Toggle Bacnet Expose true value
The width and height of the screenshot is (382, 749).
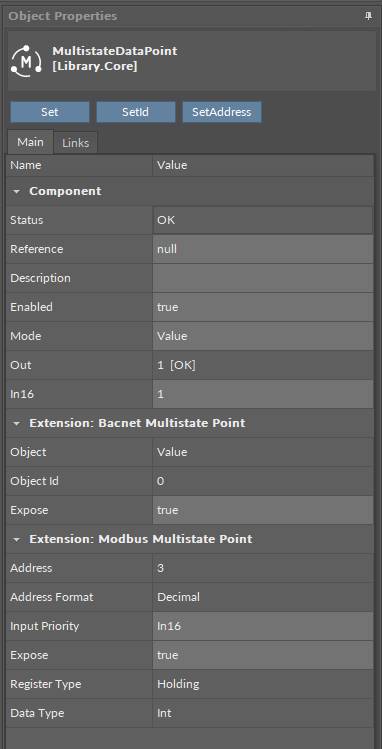(263, 510)
